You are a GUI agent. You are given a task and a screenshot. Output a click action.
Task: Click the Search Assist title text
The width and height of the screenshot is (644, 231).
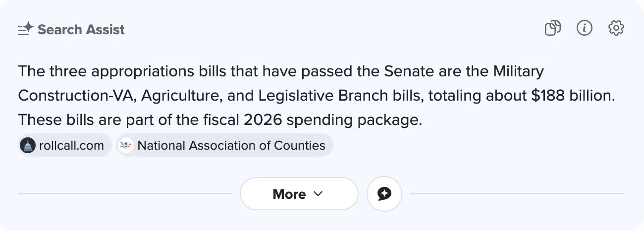click(x=81, y=30)
